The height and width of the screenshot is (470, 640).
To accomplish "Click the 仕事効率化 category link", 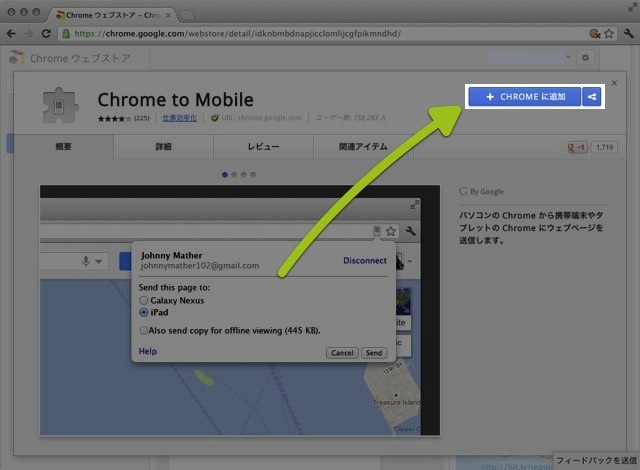I will point(180,118).
